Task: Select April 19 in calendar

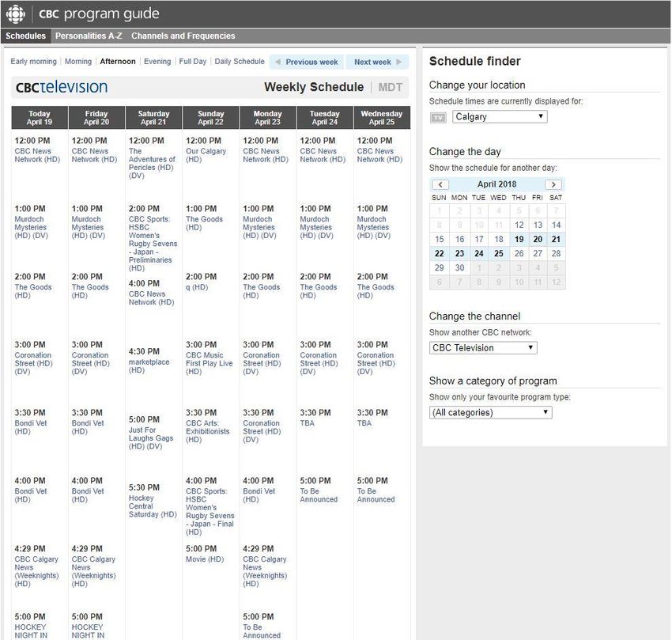Action: [519, 240]
